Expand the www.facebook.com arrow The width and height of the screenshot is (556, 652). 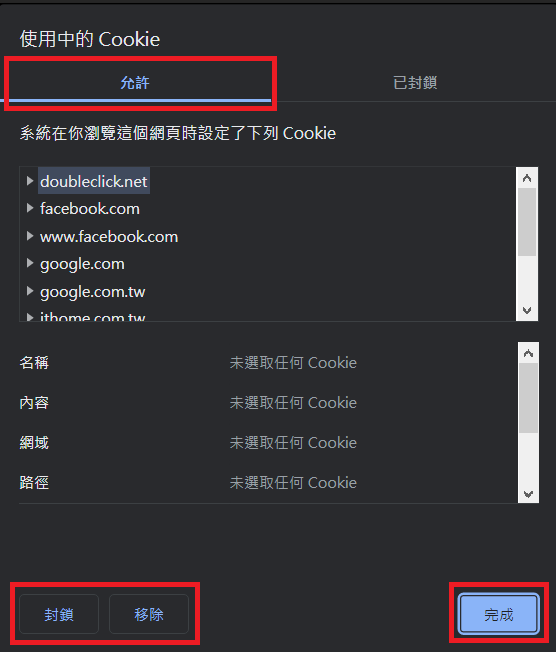pos(30,236)
